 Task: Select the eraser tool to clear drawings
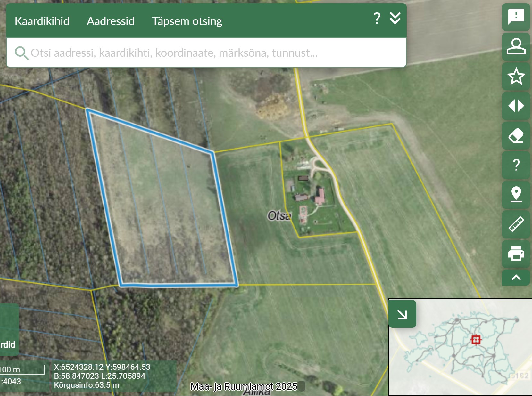pyautogui.click(x=516, y=136)
